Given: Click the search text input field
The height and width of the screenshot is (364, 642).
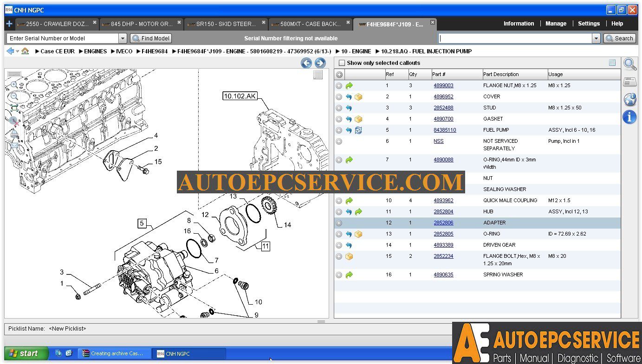Looking at the screenshot, I should click(515, 38).
